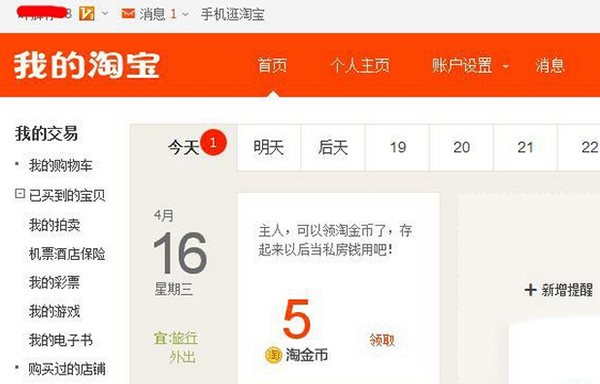Image resolution: width=600 pixels, height=384 pixels.
Task: Open 机票酒店保险 in sidebar
Action: pos(67,254)
